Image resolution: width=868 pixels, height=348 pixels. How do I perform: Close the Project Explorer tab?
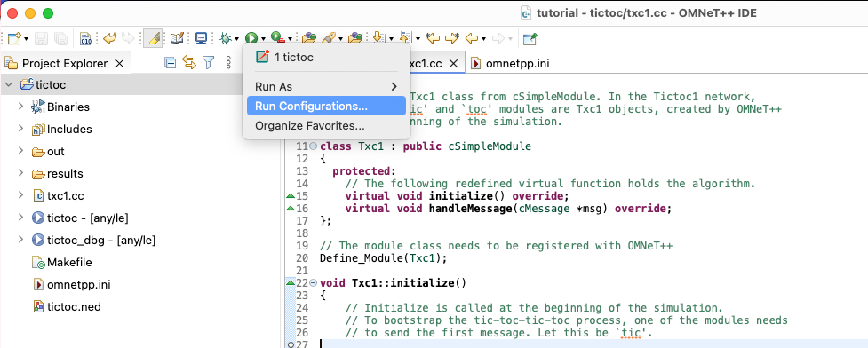click(x=119, y=64)
